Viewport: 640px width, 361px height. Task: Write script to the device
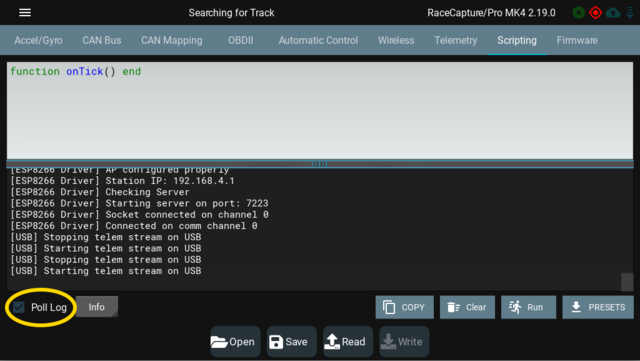[404, 341]
